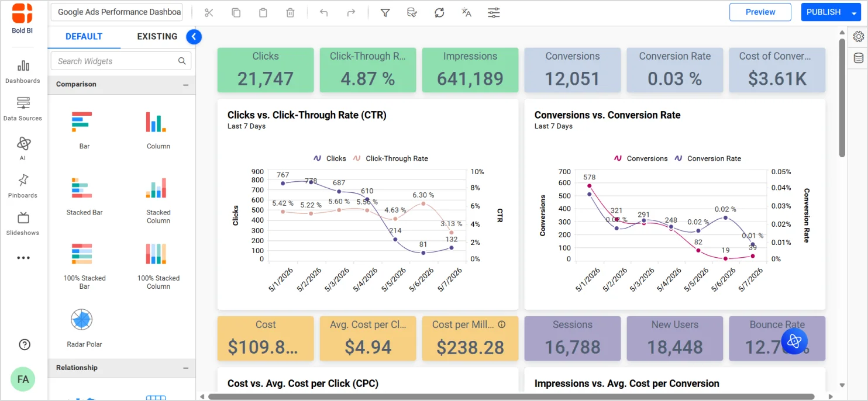Image resolution: width=868 pixels, height=401 pixels.
Task: Open Slideshows in the sidebar
Action: (x=23, y=223)
